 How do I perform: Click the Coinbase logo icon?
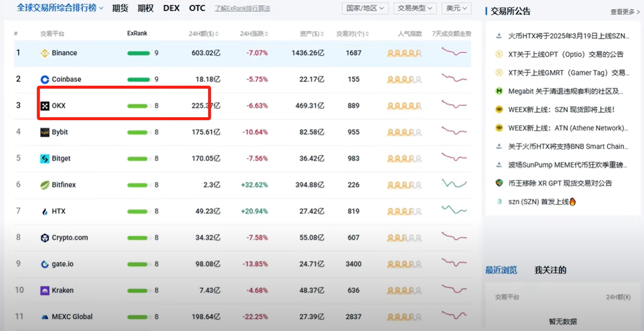[45, 79]
